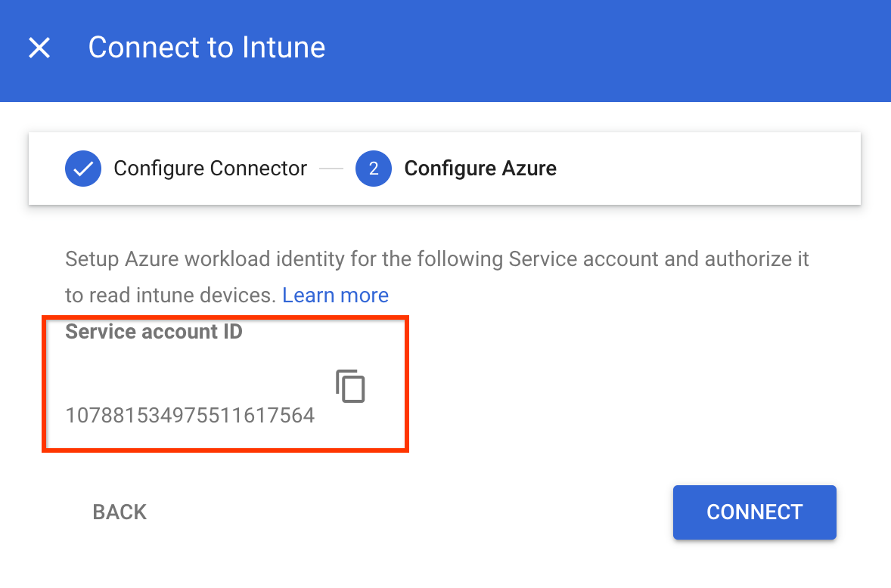Copy the Service account ID
Viewport: 891px width, 588px height.
[350, 386]
